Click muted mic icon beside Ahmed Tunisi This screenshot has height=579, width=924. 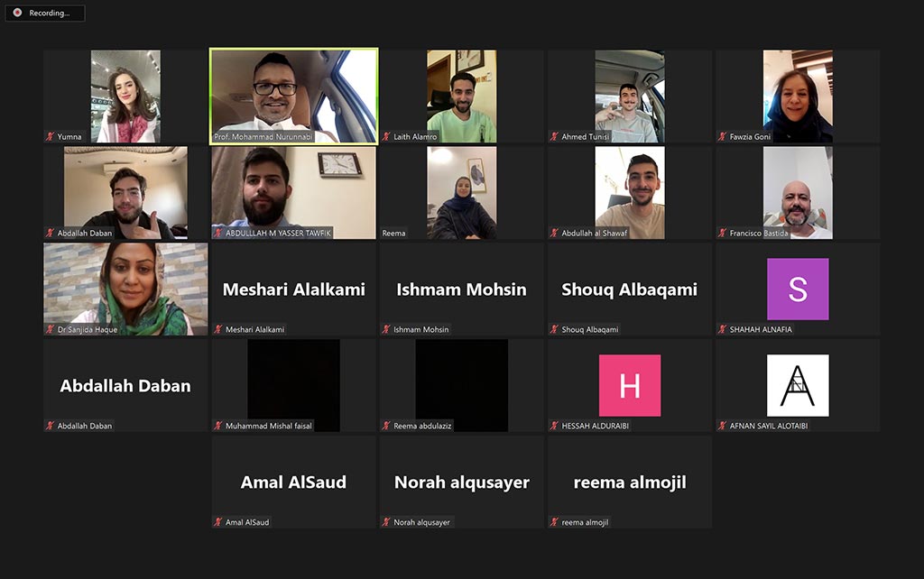pyautogui.click(x=555, y=137)
